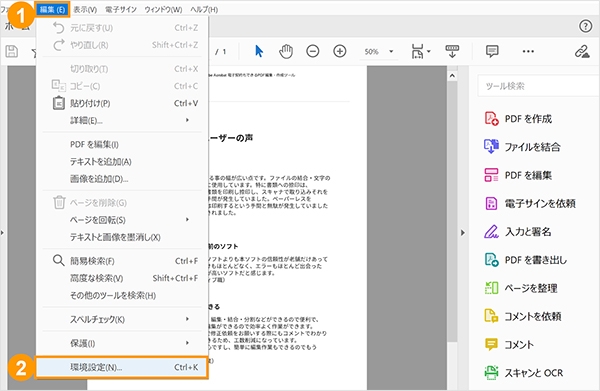Screen dimensions: 600x391
Task: Collapse the right tools pane arrow
Action: [463, 232]
